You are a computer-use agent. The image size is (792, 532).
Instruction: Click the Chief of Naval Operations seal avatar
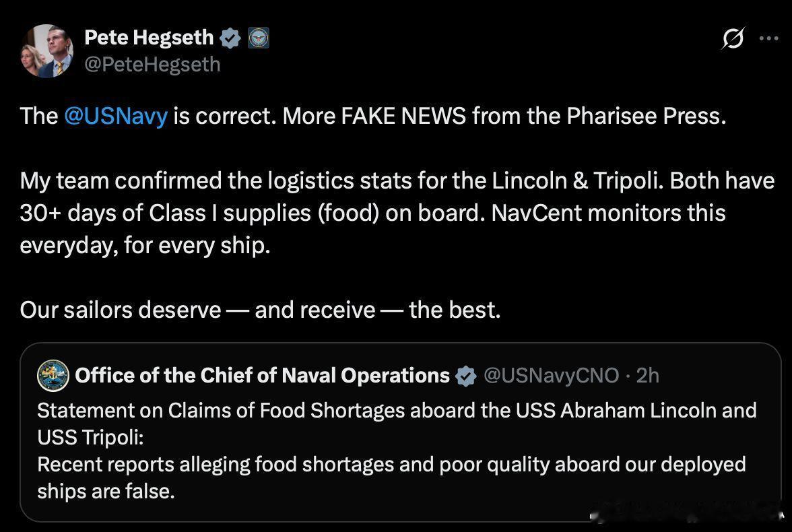pyautogui.click(x=53, y=376)
